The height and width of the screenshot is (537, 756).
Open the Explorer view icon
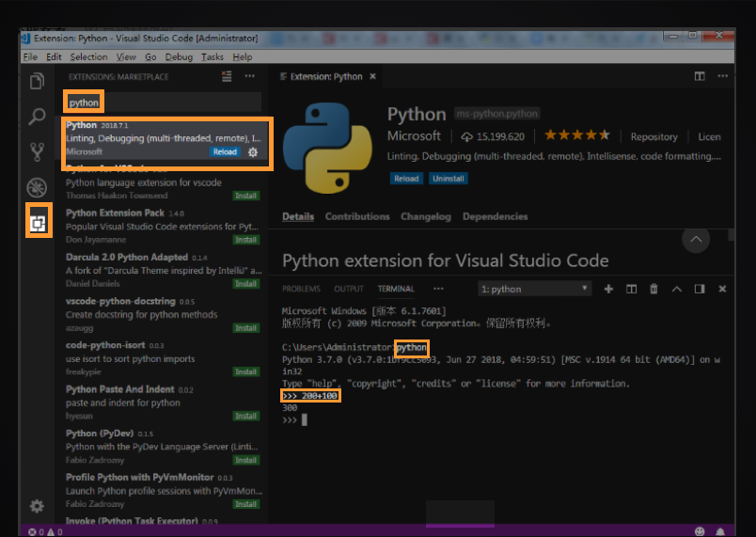pos(37,81)
